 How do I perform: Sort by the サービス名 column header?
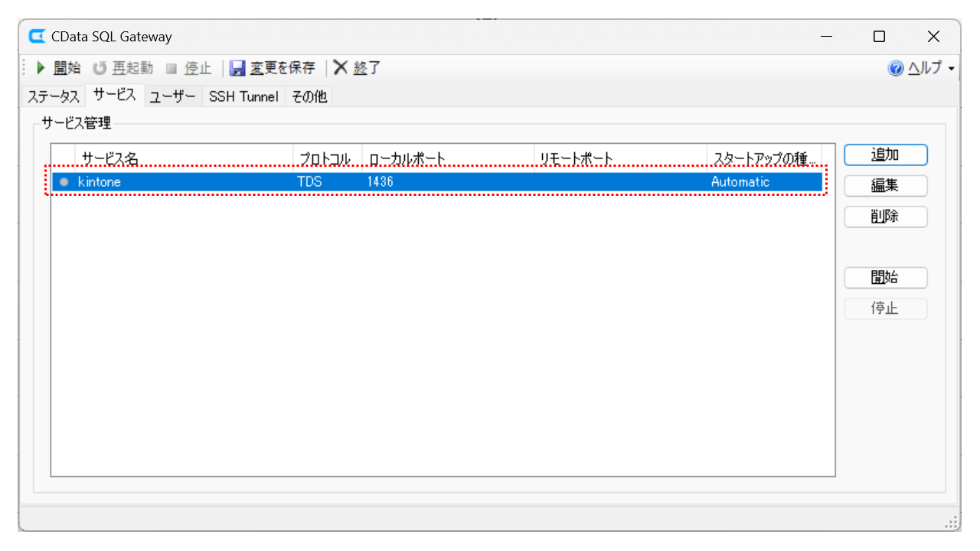pos(184,158)
